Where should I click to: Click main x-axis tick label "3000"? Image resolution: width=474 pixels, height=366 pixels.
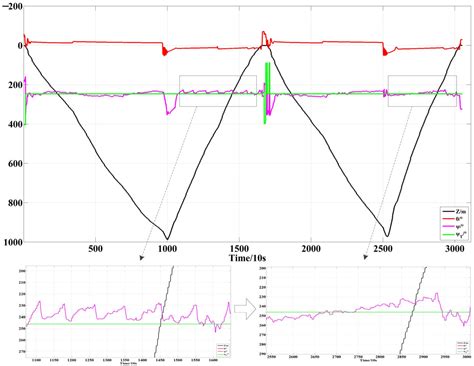coord(455,249)
